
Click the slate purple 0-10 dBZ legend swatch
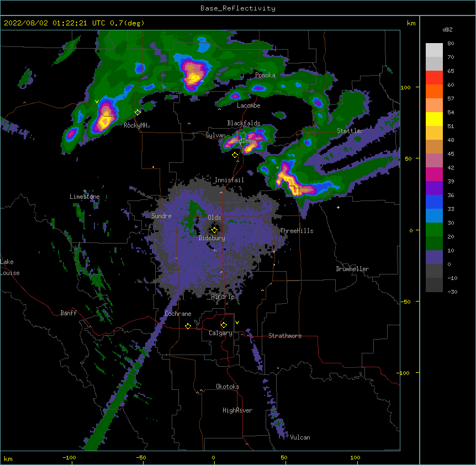(434, 257)
